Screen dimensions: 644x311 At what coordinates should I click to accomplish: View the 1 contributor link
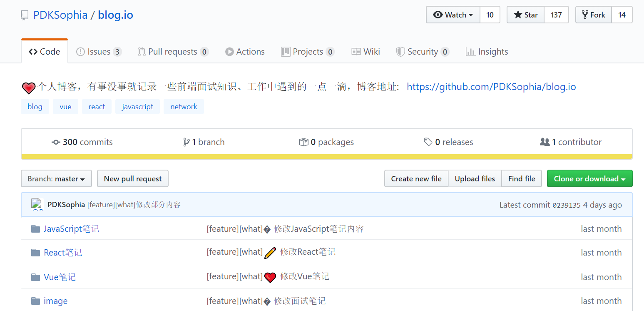pyautogui.click(x=571, y=142)
